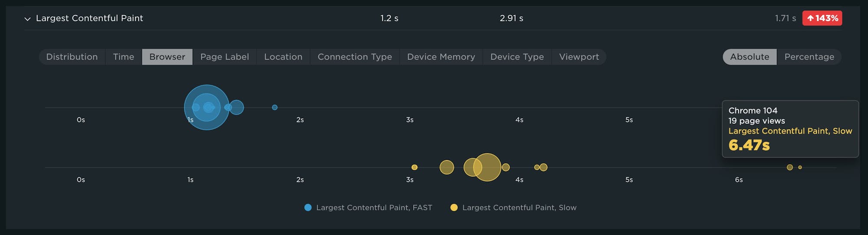Select the Browser tab
Screen dimensions: 868x235
pos(167,57)
